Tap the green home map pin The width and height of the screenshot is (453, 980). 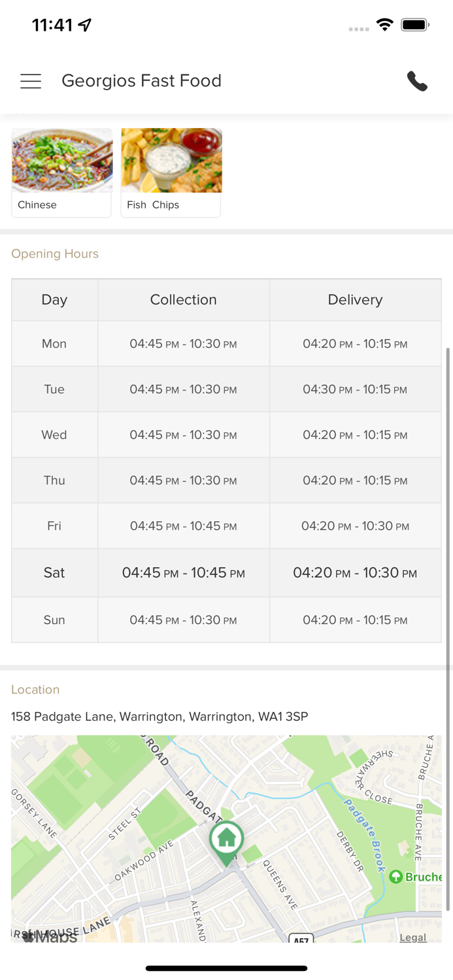click(226, 840)
